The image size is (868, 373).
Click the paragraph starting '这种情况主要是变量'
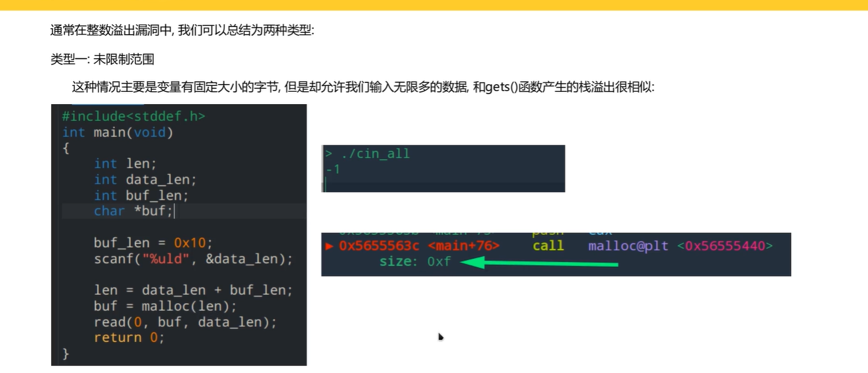363,88
